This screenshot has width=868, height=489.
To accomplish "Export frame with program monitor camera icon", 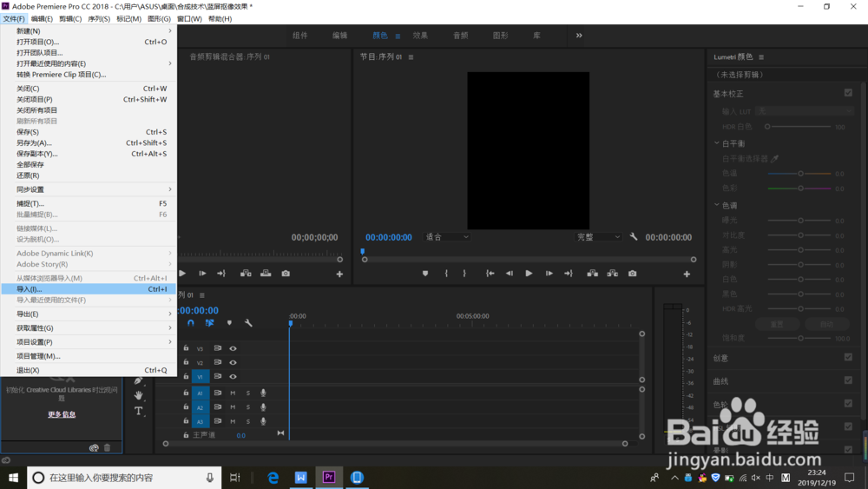I will coord(632,274).
